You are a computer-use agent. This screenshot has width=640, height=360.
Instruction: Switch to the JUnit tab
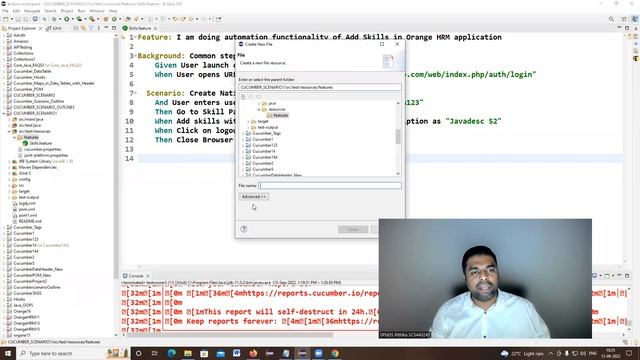tap(54, 28)
